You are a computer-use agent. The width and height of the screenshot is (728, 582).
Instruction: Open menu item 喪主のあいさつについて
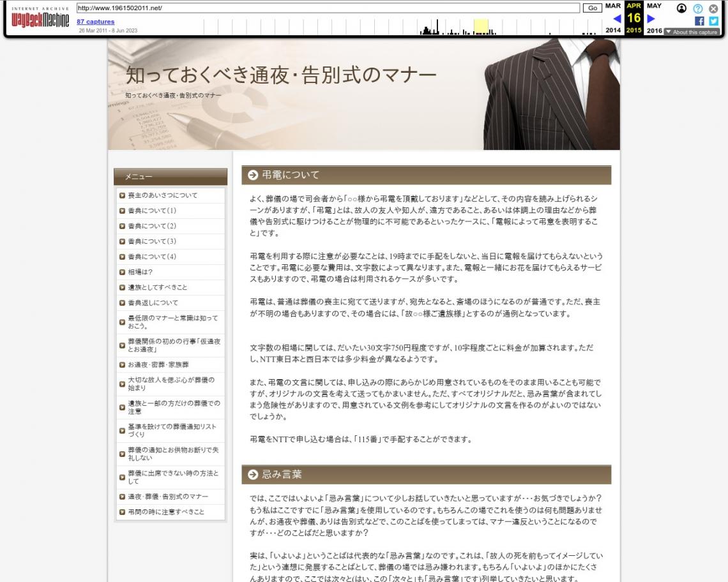(162, 195)
